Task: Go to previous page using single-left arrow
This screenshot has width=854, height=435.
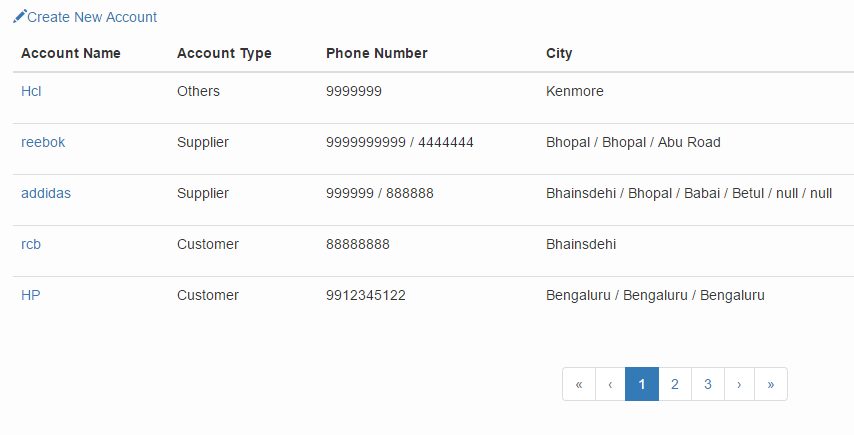Action: coord(610,384)
